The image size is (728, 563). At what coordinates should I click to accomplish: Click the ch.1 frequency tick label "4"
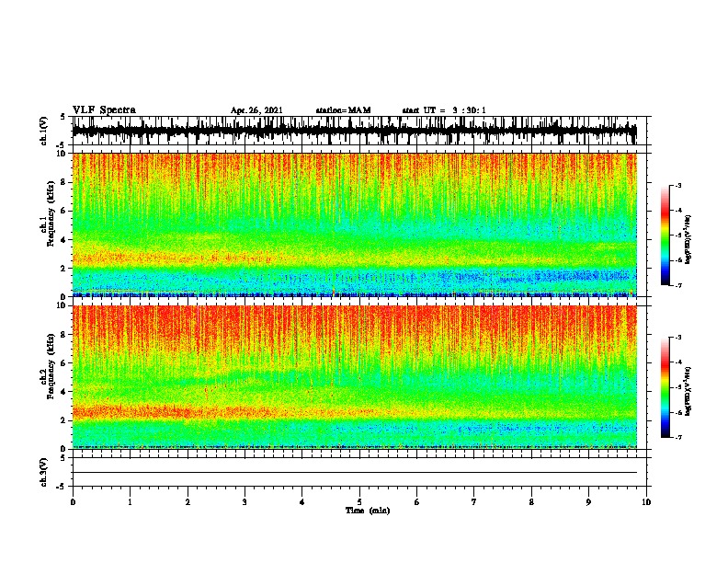point(64,240)
